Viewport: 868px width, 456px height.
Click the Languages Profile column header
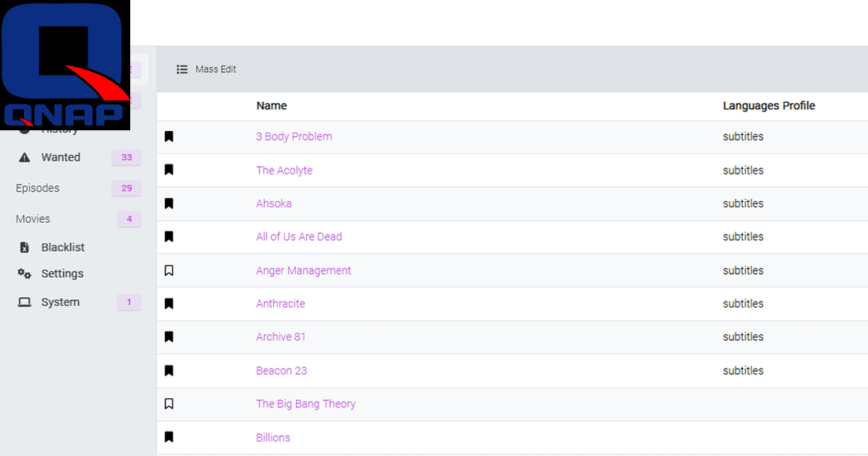768,106
